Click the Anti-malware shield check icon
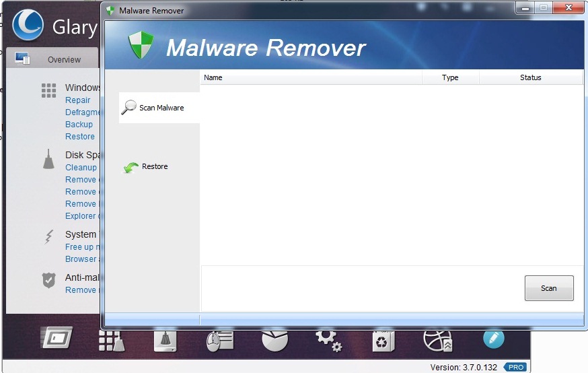 click(48, 280)
